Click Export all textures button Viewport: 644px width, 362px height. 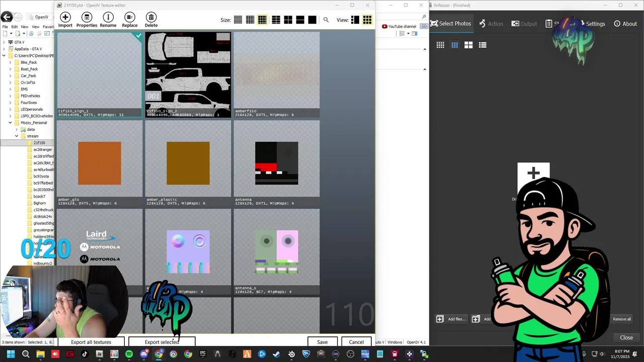click(91, 342)
